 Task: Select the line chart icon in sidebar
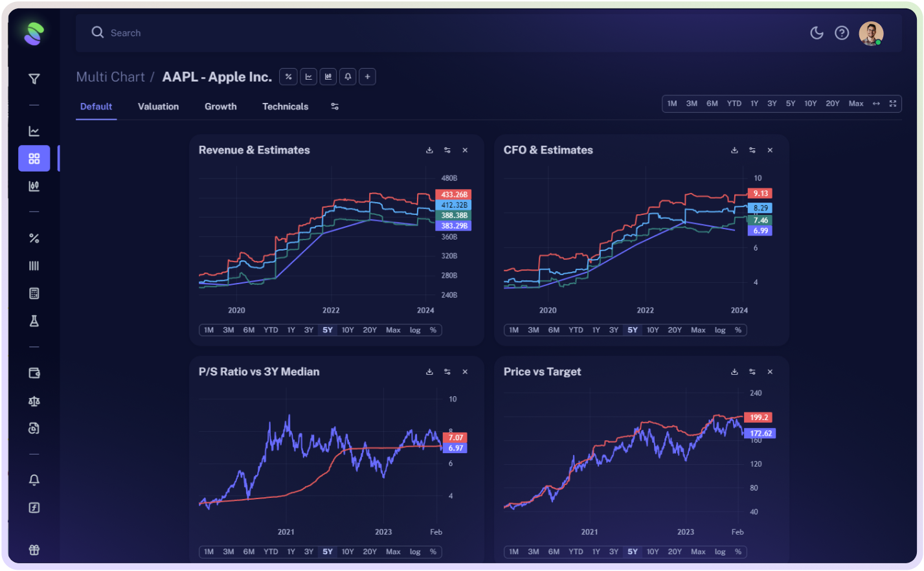pyautogui.click(x=34, y=130)
